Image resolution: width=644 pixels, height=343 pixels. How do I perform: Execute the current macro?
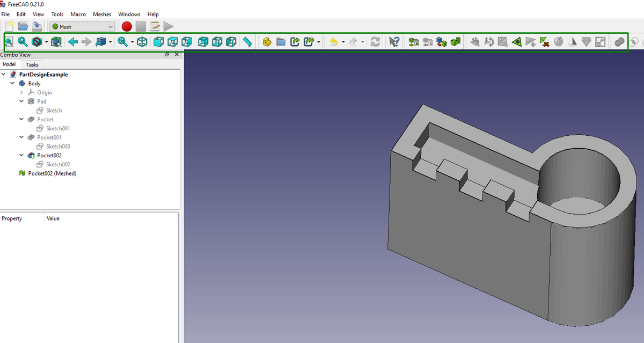tap(168, 26)
